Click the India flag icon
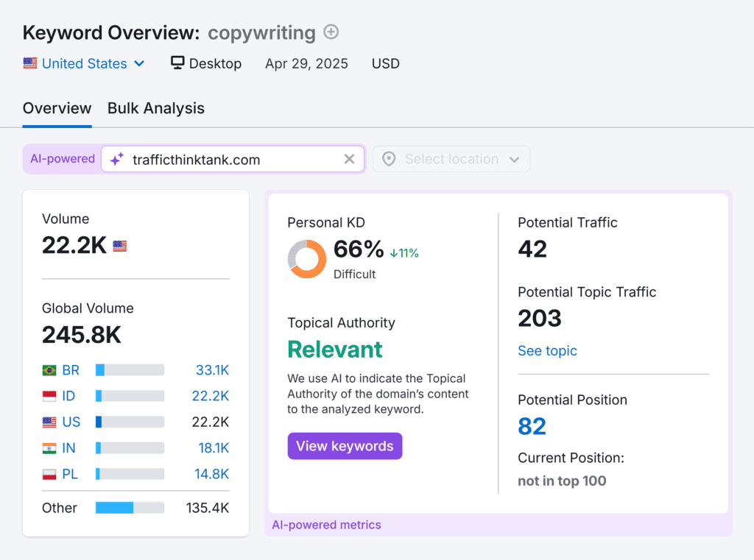Viewport: 754px width, 560px height. click(x=49, y=448)
